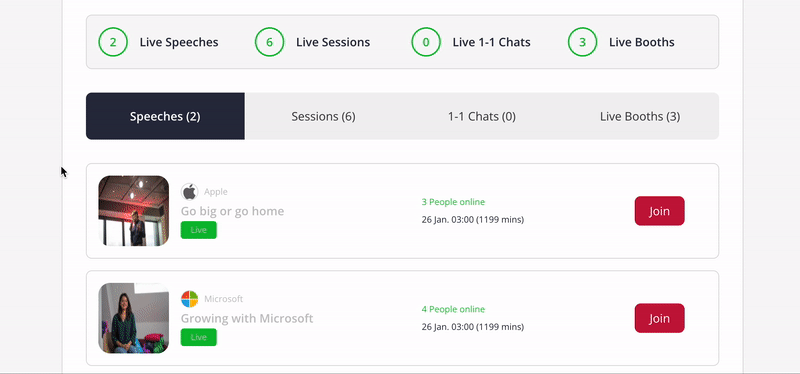Viewport: 800px width, 374px height.
Task: Select the Live Sessions count circle
Action: pos(269,42)
